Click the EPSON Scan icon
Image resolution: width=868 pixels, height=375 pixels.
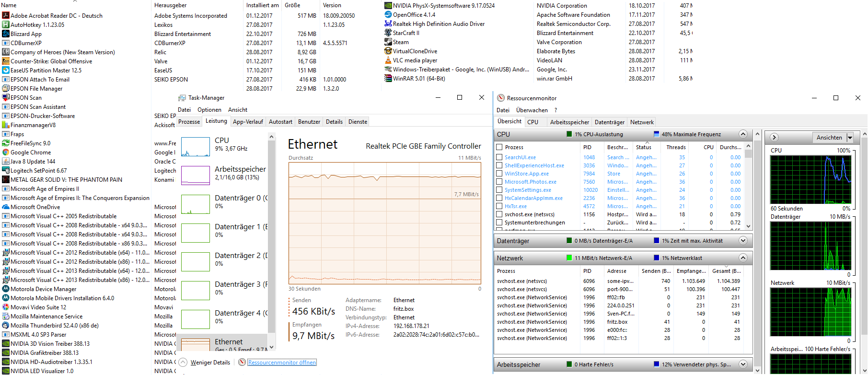pyautogui.click(x=6, y=98)
